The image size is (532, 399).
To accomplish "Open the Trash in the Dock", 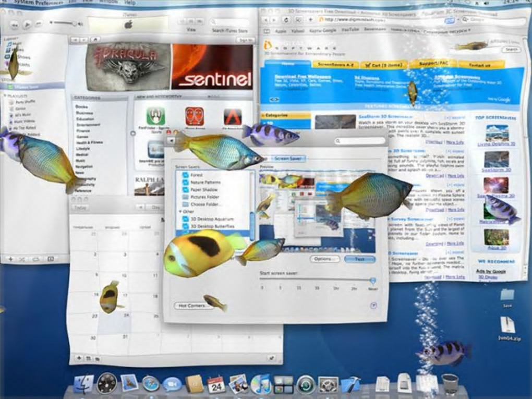I will click(450, 384).
